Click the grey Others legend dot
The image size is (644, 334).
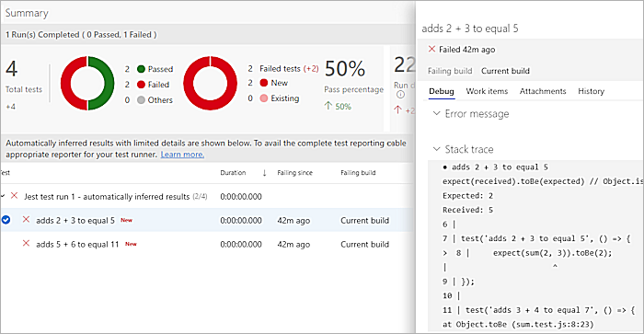[141, 99]
